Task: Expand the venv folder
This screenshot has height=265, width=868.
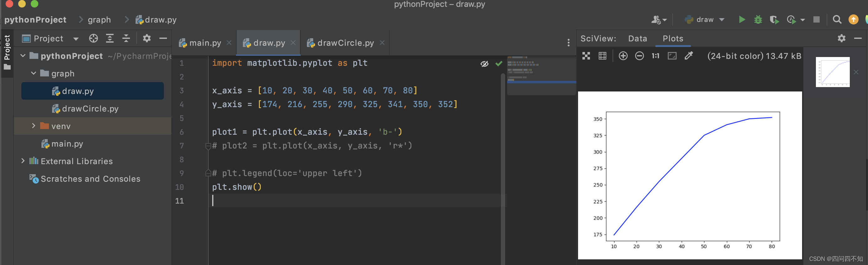Action: 33,126
